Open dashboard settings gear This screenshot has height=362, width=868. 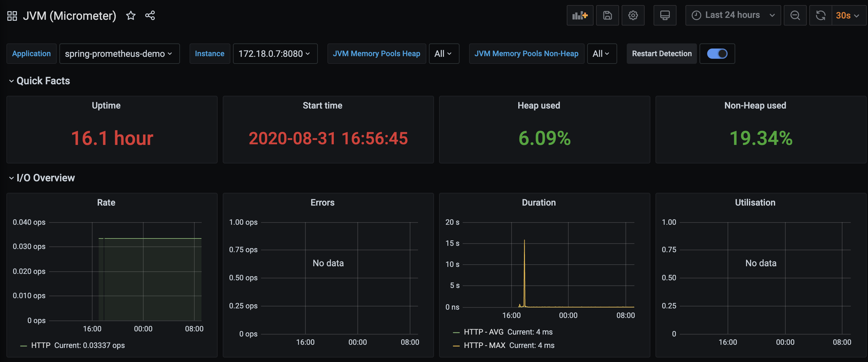click(633, 16)
